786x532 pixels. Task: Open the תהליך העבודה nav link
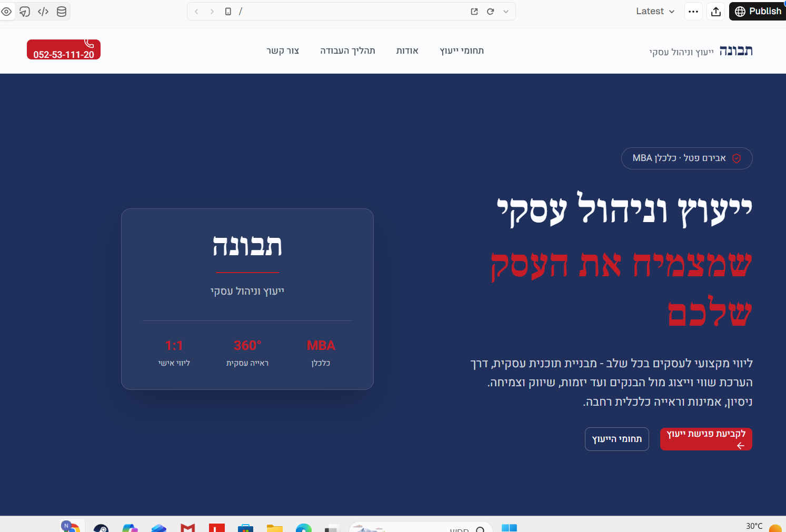pos(347,51)
